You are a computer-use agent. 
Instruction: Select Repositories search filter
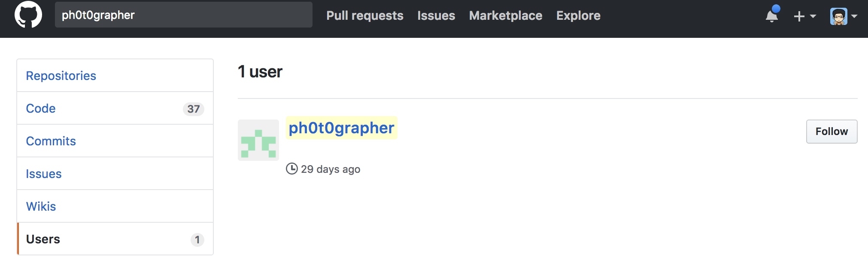pyautogui.click(x=115, y=76)
